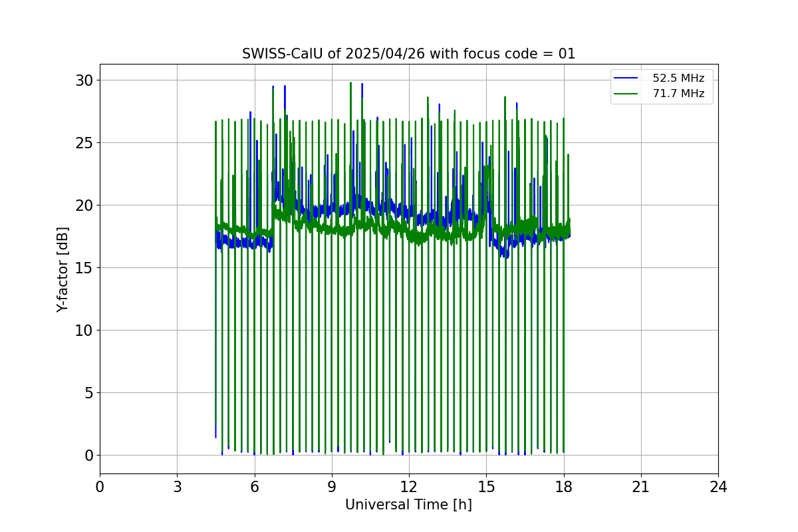Click y-axis tick label 30
This screenshot has height=532, width=798.
pyautogui.click(x=84, y=80)
